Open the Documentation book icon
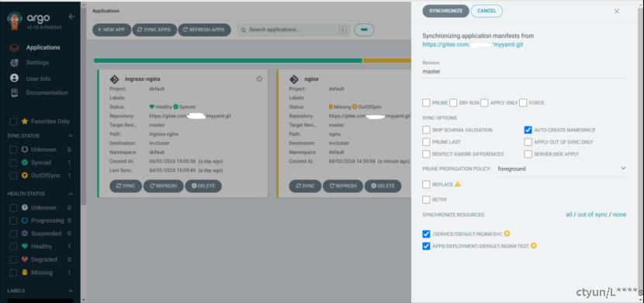 click(15, 93)
